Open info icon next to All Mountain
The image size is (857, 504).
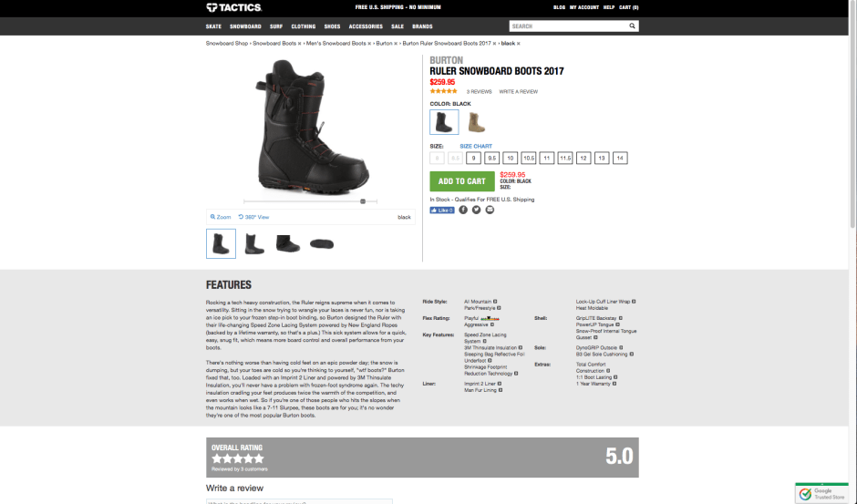(x=495, y=301)
